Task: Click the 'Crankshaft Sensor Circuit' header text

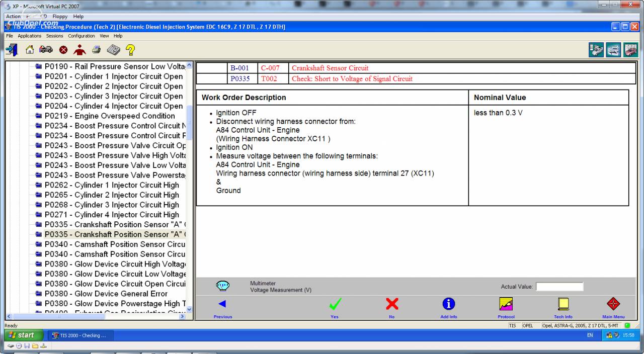Action: click(x=330, y=68)
